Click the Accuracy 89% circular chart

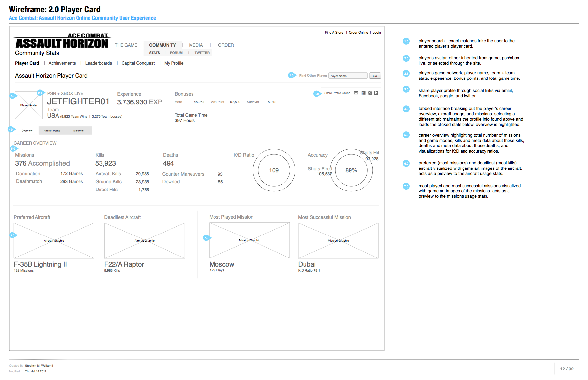point(351,170)
